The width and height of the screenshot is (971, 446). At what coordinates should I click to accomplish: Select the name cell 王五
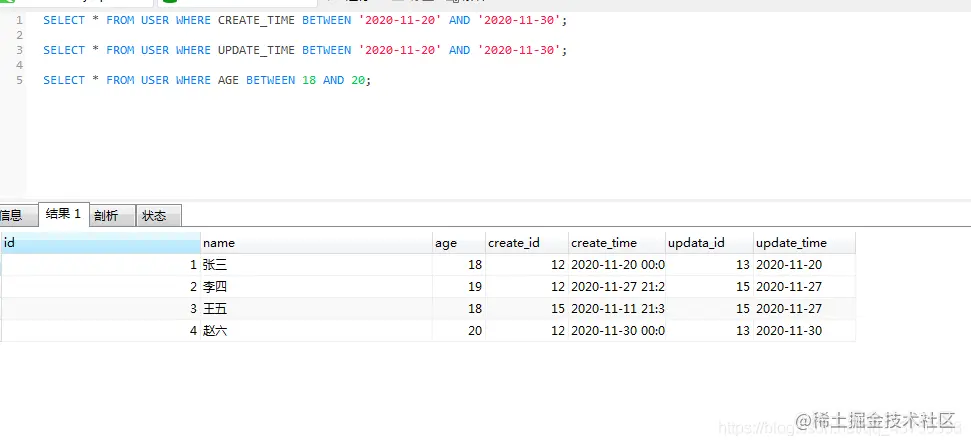[x=316, y=308]
